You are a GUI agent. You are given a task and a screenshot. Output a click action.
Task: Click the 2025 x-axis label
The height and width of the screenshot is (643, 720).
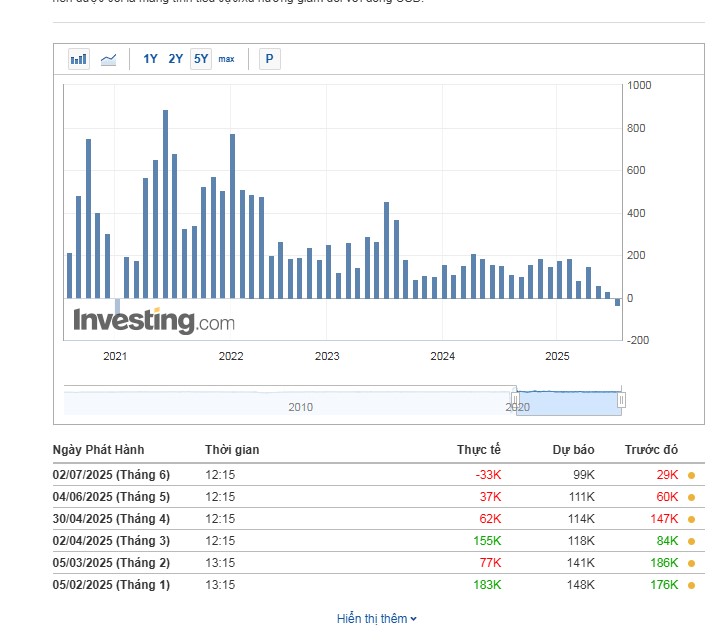(x=557, y=356)
